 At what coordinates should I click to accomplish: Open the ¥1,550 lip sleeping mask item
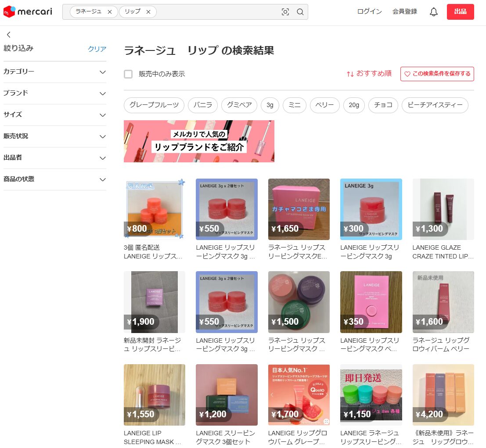coord(155,395)
